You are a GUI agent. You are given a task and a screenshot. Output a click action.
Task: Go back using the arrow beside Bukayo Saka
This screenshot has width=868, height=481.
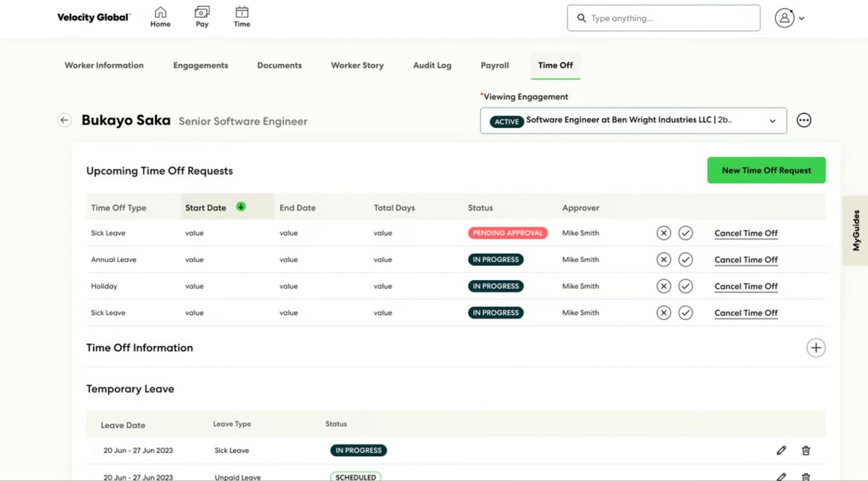[x=65, y=120]
